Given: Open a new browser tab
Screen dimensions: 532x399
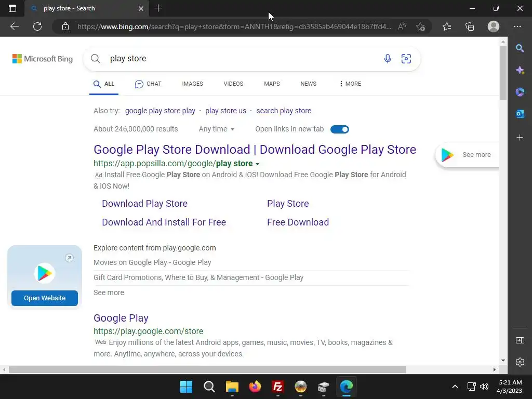Looking at the screenshot, I should 158,8.
